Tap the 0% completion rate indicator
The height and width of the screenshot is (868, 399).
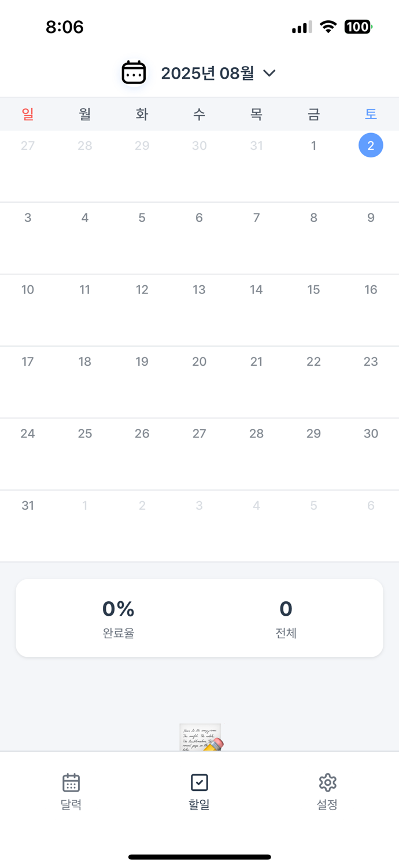click(x=118, y=609)
